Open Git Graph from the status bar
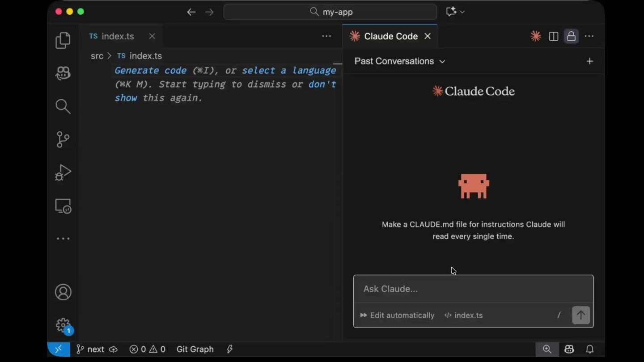Image resolution: width=644 pixels, height=362 pixels. click(x=195, y=349)
